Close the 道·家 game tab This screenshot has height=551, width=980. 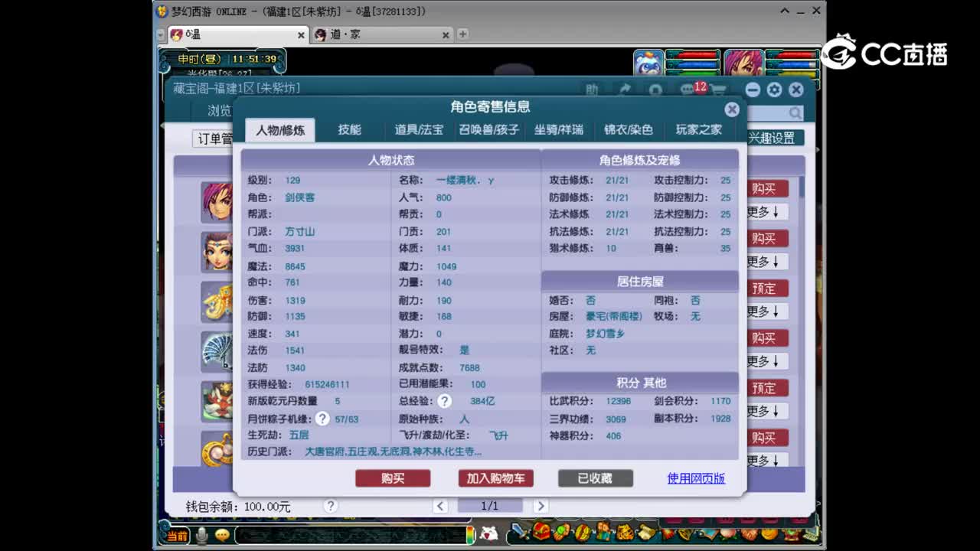446,34
